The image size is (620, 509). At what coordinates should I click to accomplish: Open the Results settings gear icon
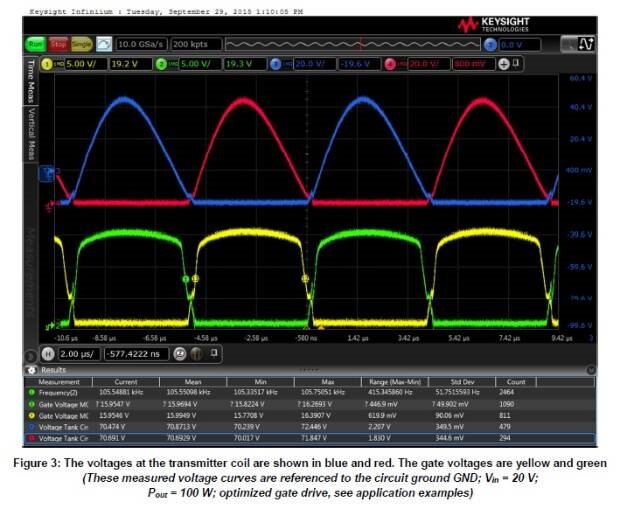tap(31, 371)
